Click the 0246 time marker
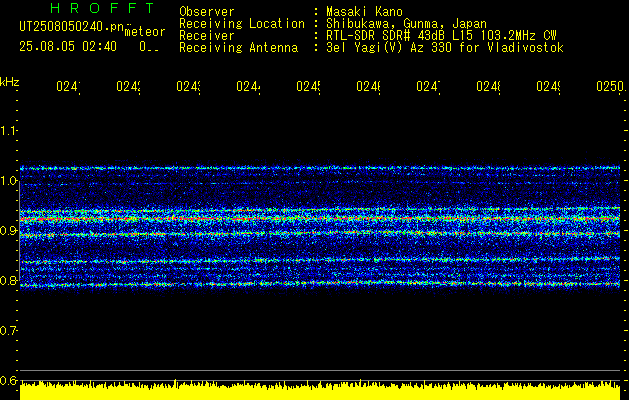Screen dimensions: 629x400 coord(368,86)
